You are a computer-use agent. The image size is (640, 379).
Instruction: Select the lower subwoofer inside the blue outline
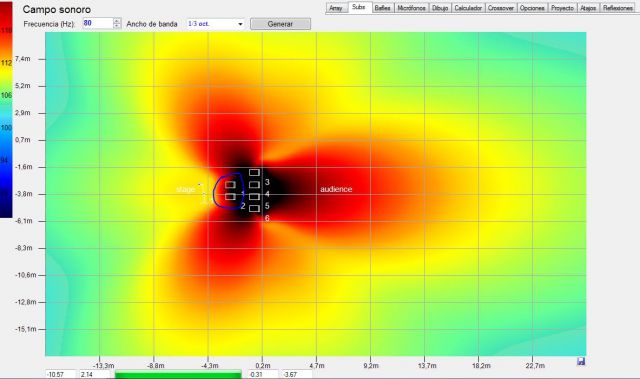[230, 197]
